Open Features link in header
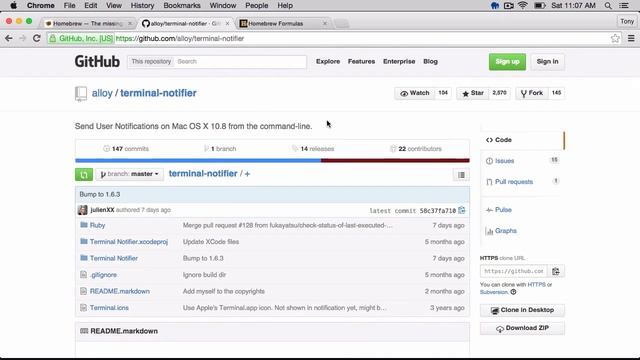The width and height of the screenshot is (640, 360). point(361,61)
